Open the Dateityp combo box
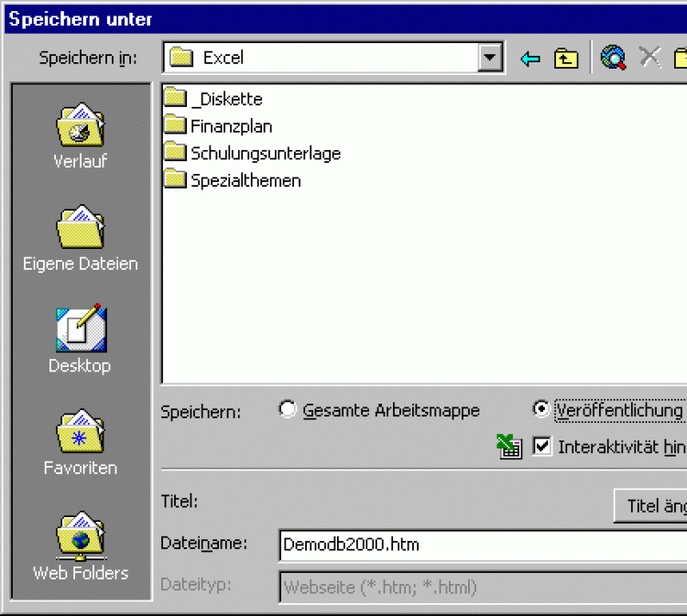Screen dimensions: 687x616 pyautogui.click(x=481, y=587)
